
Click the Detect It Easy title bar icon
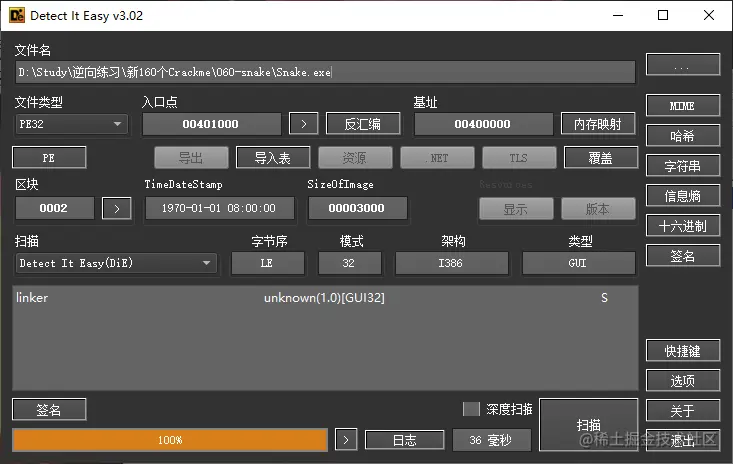17,15
